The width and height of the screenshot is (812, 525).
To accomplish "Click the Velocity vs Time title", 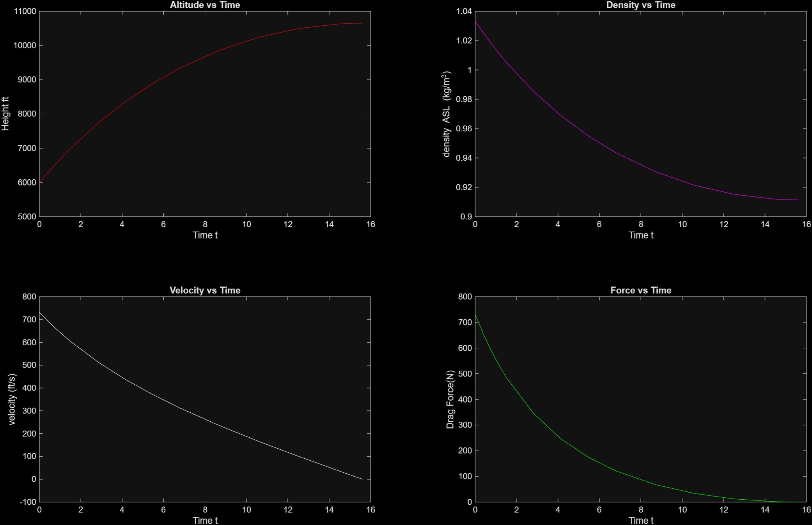I will (205, 290).
